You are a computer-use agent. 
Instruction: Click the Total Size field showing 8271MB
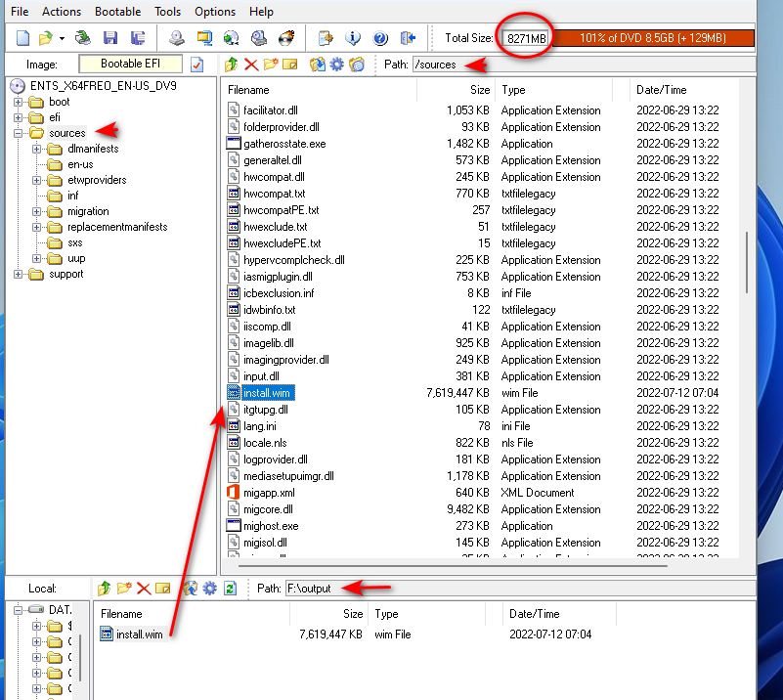[526, 38]
